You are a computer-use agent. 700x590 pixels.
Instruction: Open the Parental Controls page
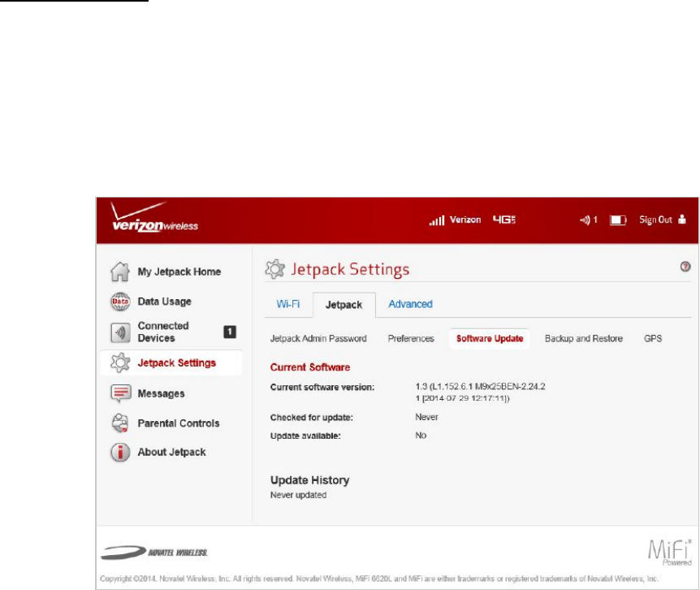tap(178, 423)
